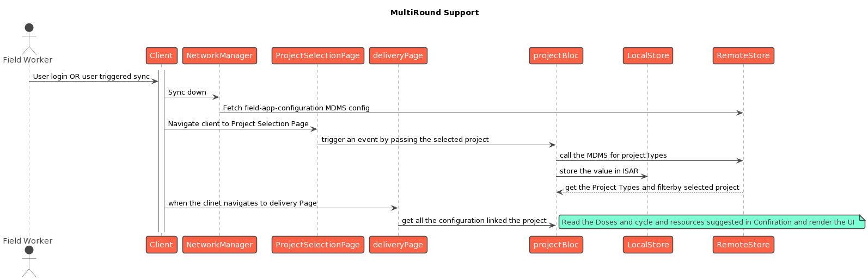Click 'call the MDMS for projectTypes' message
Screen dimensions: 868x280
[613, 155]
